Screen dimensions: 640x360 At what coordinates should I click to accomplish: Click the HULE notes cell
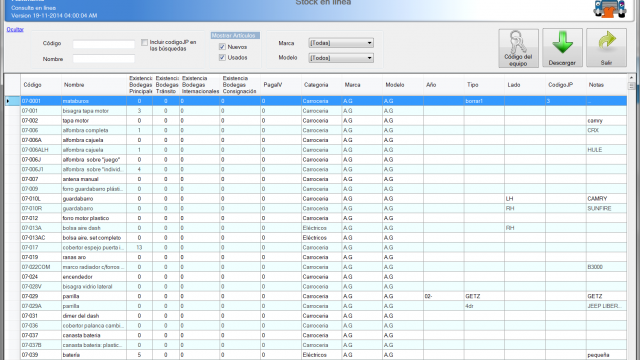pos(607,150)
